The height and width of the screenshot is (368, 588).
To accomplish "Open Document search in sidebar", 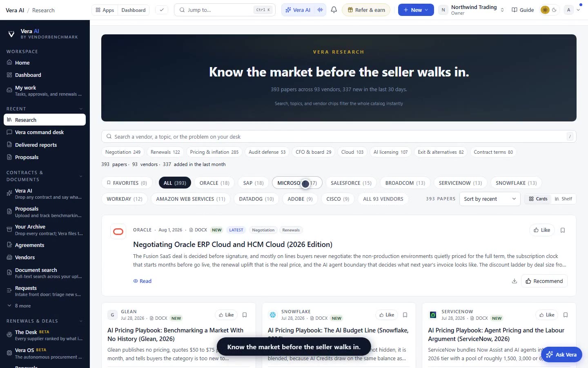I will click(x=45, y=273).
